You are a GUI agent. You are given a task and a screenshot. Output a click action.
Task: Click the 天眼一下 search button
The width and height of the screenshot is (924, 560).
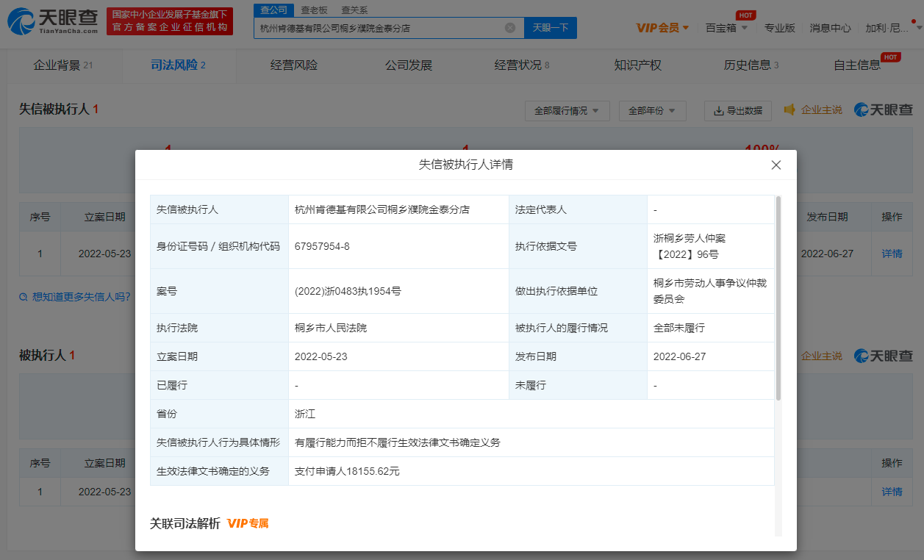[551, 28]
